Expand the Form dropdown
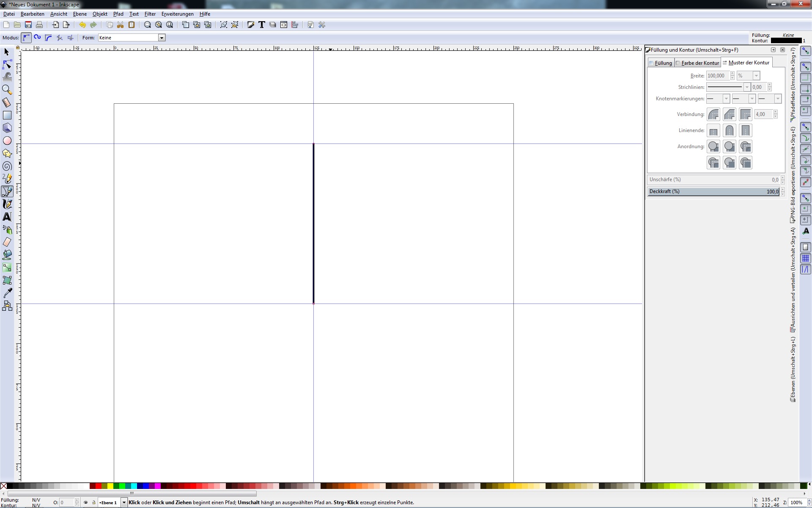The image size is (812, 508). [161, 38]
